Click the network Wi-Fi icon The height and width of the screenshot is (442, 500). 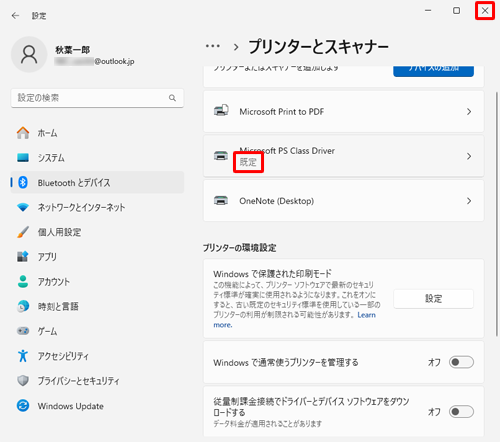tap(23, 207)
